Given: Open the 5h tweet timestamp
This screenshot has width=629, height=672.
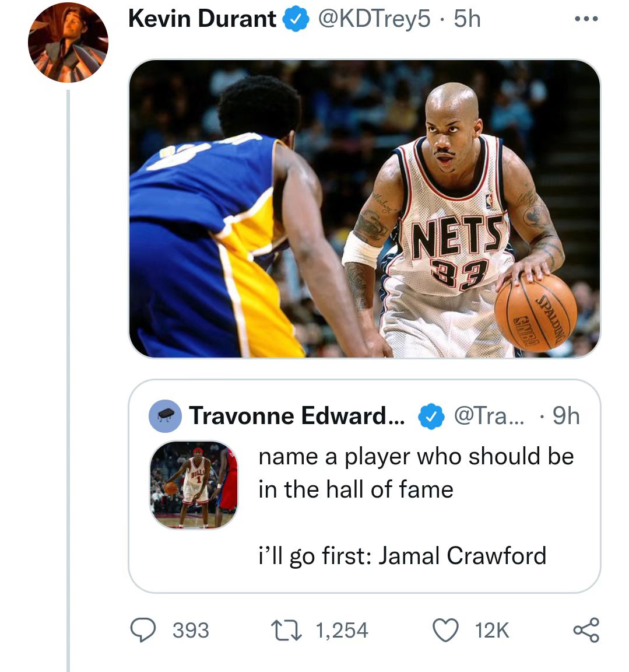Looking at the screenshot, I should click(467, 19).
